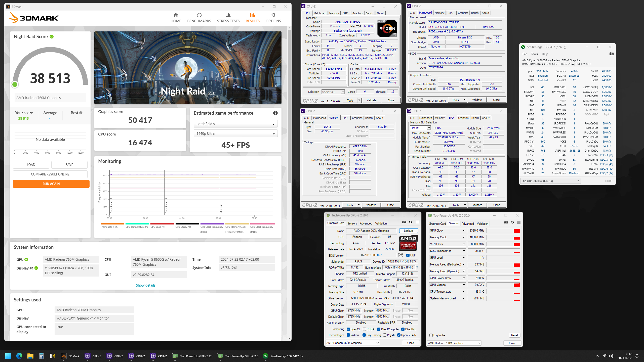Open Graphics tab in CPU-Z Mainboard window
The width and height of the screenshot is (644, 362).
pyautogui.click(x=463, y=13)
